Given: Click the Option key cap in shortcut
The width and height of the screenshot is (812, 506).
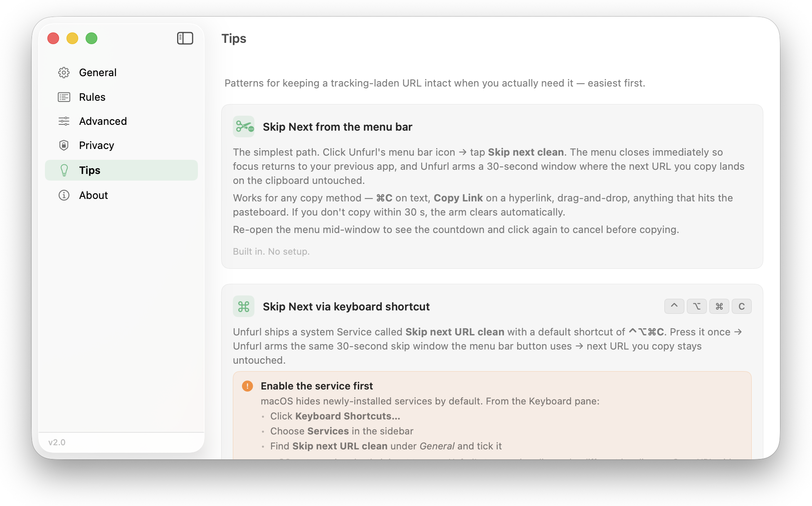Looking at the screenshot, I should pyautogui.click(x=697, y=306).
